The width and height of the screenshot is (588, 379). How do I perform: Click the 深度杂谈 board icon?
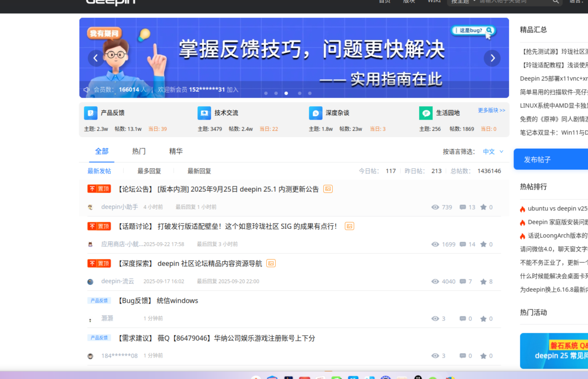tap(316, 113)
